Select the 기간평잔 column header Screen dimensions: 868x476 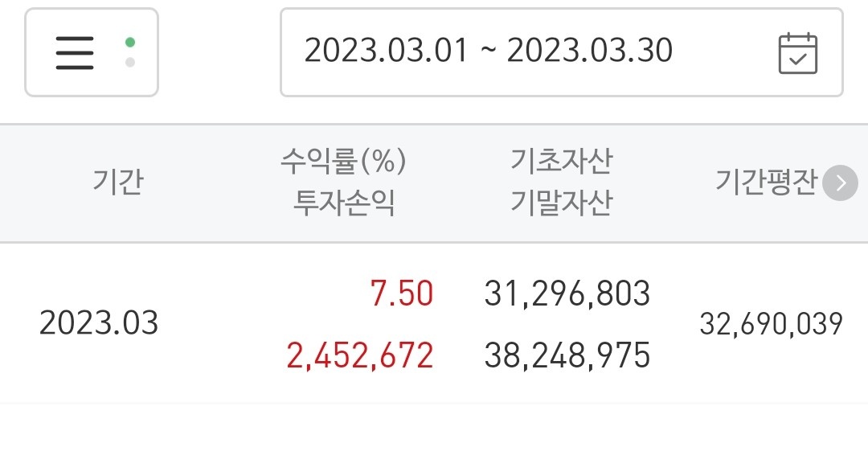point(766,182)
